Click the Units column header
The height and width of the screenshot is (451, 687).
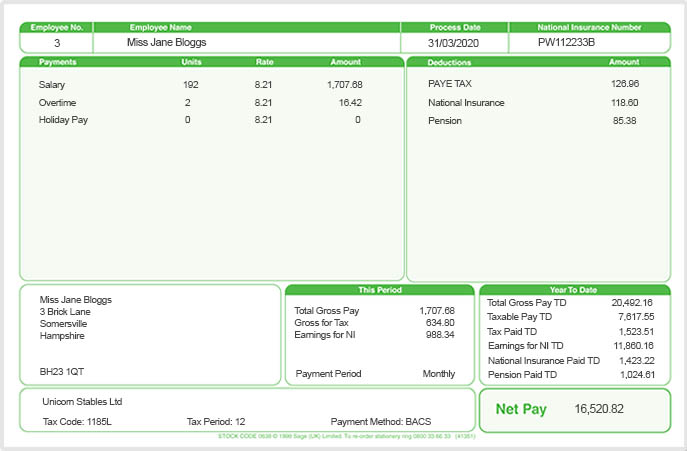click(x=191, y=62)
